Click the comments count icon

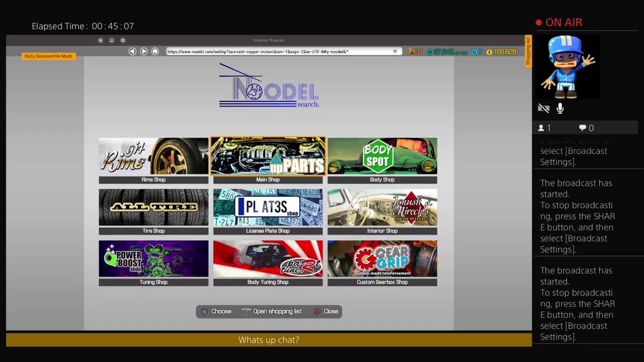[583, 128]
